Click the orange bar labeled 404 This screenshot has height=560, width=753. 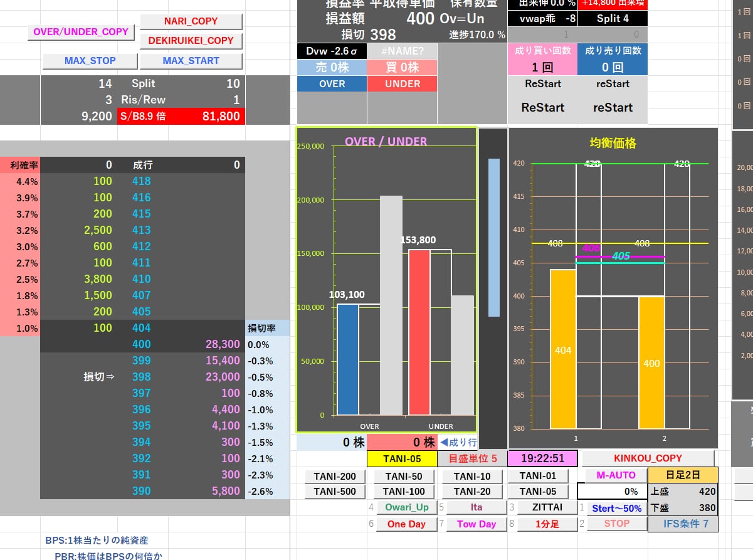(563, 349)
